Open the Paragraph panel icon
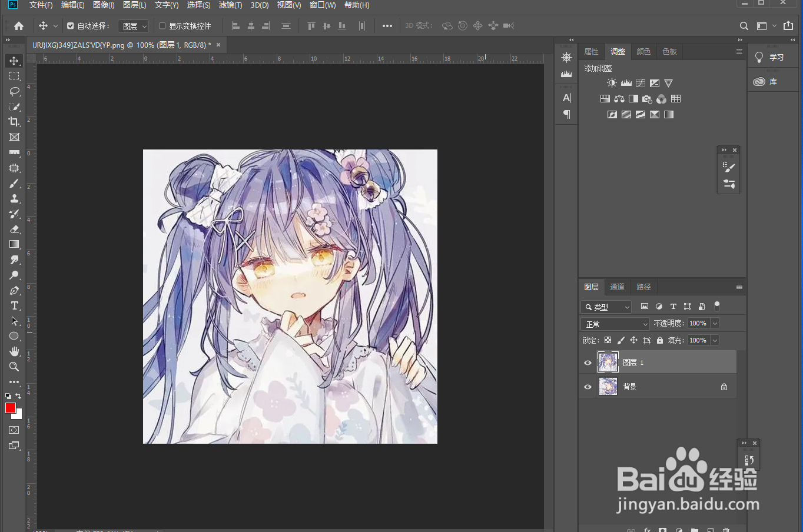 tap(566, 114)
